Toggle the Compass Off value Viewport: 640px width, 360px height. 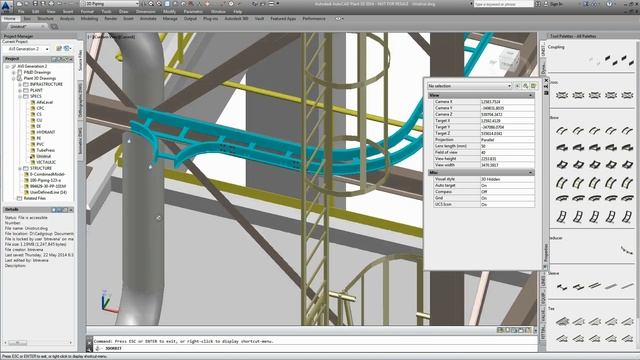pos(507,191)
